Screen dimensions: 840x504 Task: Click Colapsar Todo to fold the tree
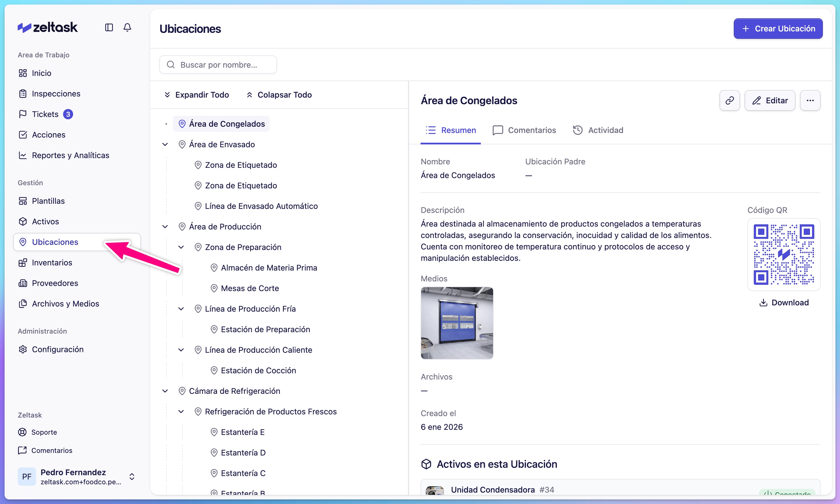279,94
